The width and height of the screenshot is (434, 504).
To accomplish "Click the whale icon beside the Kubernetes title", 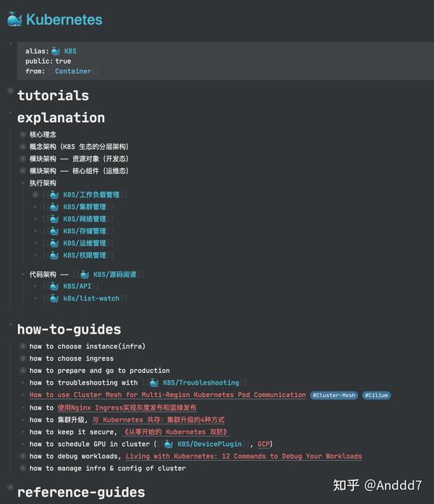I will (x=14, y=20).
